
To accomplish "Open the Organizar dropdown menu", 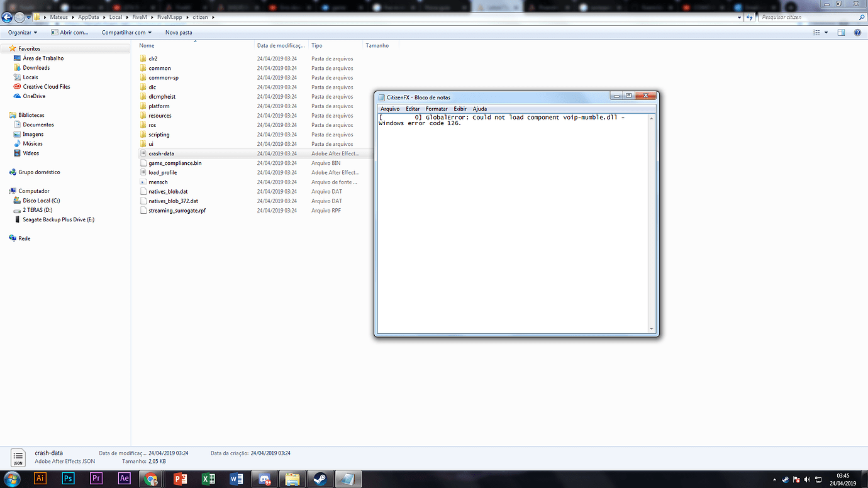I will [x=22, y=32].
